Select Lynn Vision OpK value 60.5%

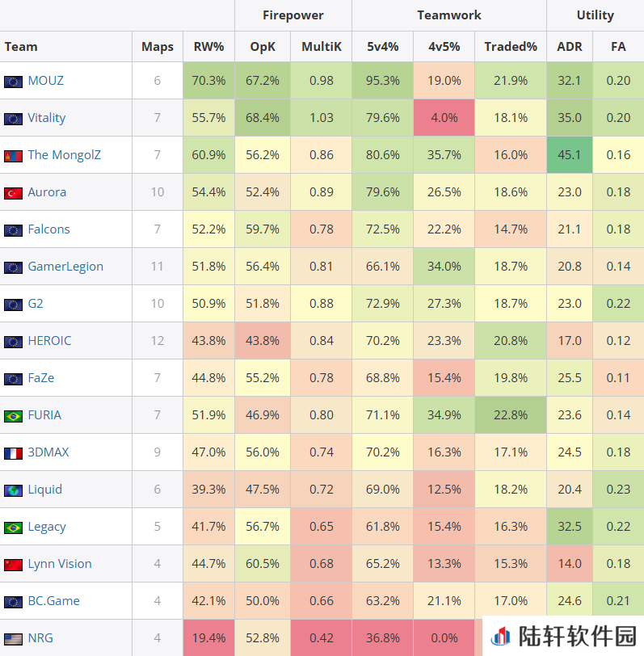click(263, 564)
